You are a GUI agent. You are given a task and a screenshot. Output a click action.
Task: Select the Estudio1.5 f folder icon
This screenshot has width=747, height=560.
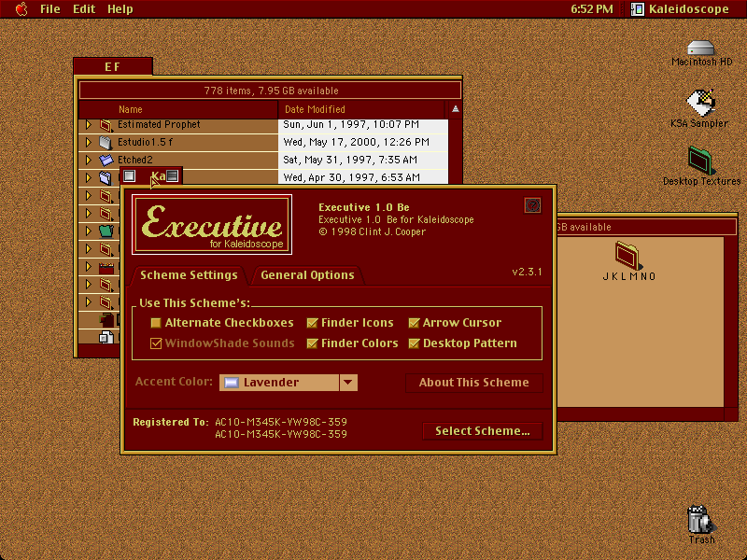pyautogui.click(x=106, y=143)
